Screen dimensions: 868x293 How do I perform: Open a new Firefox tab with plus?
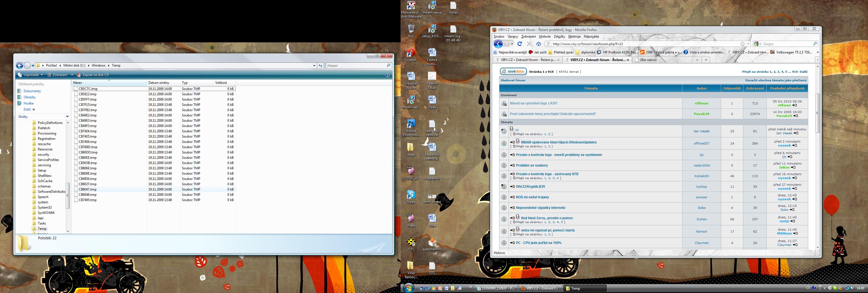706,60
